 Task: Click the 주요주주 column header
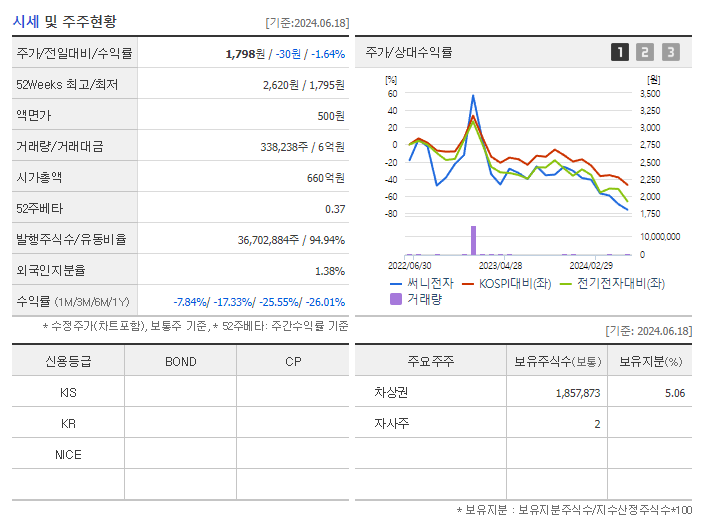430,361
